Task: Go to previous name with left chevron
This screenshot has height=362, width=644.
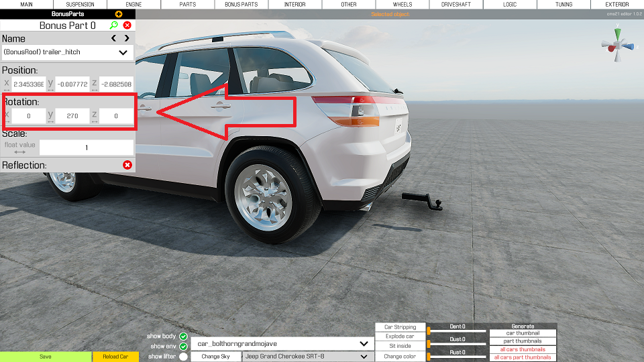Action: (114, 38)
